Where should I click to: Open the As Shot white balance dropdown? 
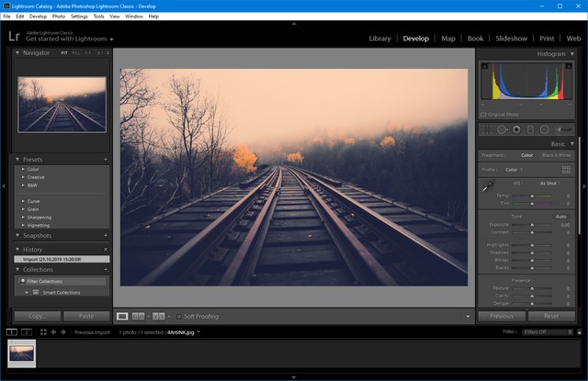pos(549,183)
